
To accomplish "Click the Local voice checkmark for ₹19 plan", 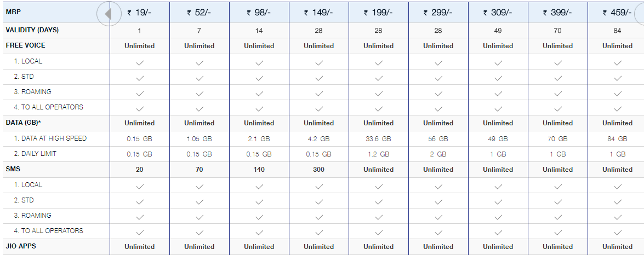I will (x=139, y=62).
